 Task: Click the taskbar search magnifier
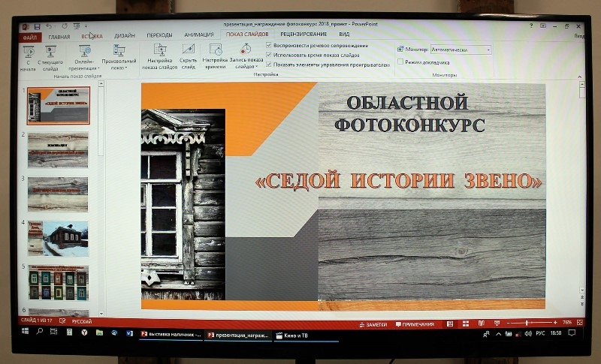[40, 332]
